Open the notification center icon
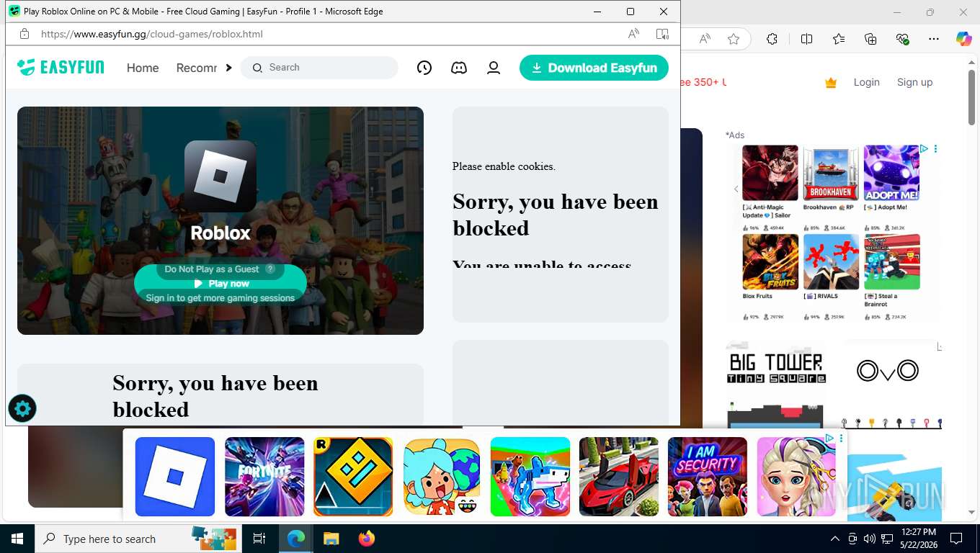Image resolution: width=980 pixels, height=553 pixels. (956, 539)
